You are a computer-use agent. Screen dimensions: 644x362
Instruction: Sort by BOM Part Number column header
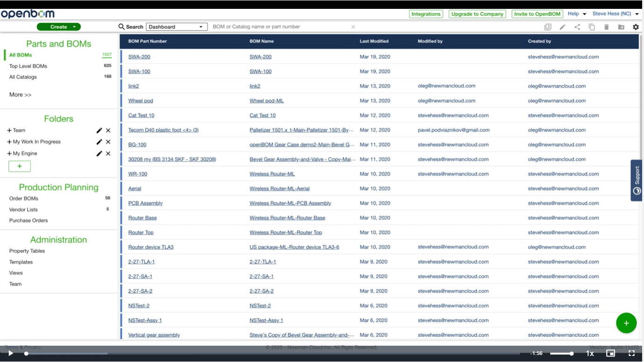147,41
